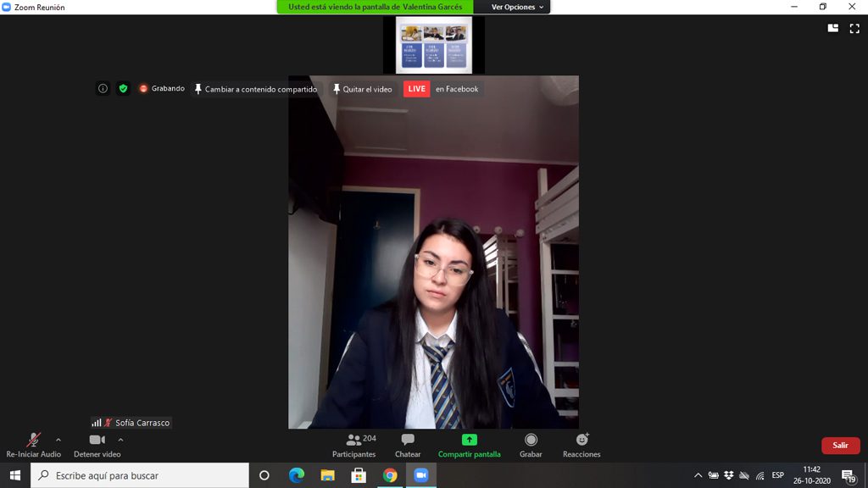The image size is (868, 488).
Task: Expand audio options arrow next to microphone
Action: click(x=58, y=440)
